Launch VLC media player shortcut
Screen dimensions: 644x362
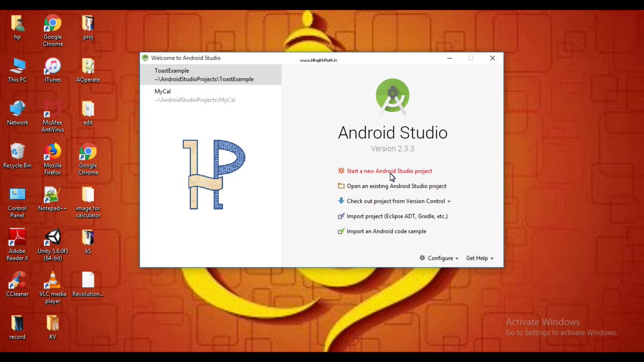(x=53, y=280)
